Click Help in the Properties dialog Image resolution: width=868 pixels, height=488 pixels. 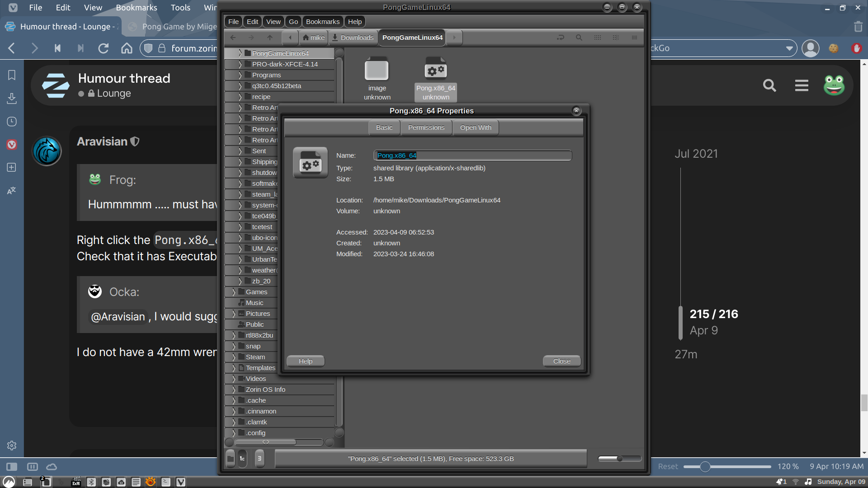(x=306, y=361)
